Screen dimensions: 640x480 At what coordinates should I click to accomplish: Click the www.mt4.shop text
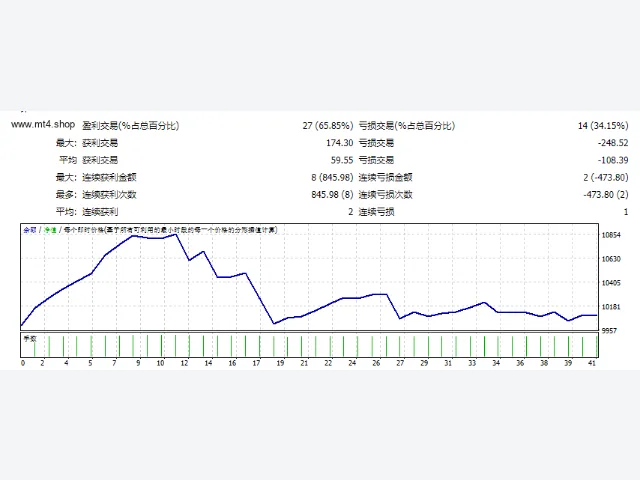coord(43,124)
